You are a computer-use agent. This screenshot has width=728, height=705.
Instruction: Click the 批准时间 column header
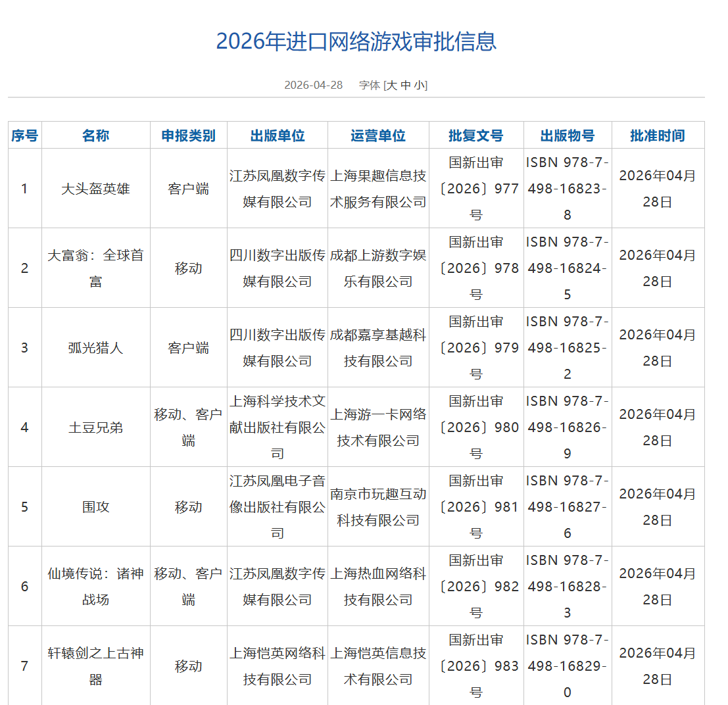pyautogui.click(x=657, y=135)
